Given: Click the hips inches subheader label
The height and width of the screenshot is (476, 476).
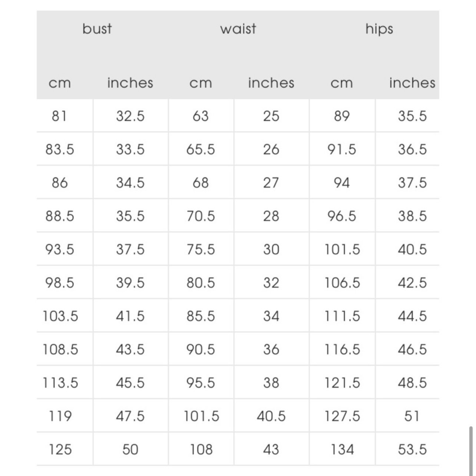Looking at the screenshot, I should tap(412, 83).
